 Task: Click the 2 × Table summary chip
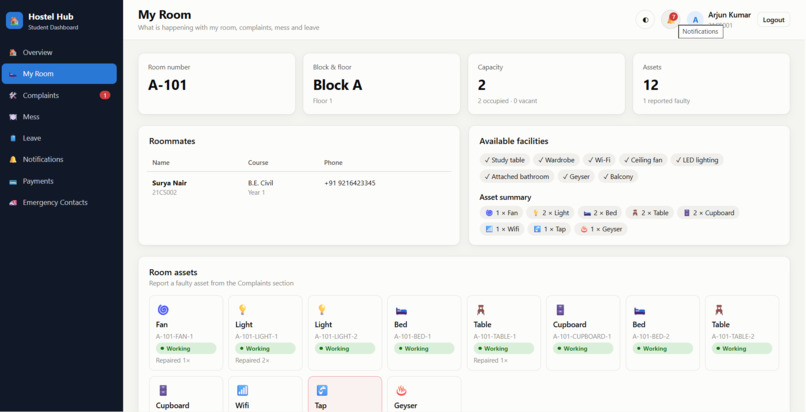[x=649, y=213]
